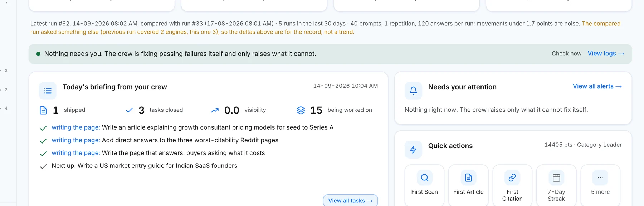Click chain link icon in First Citation tile

click(x=512, y=177)
